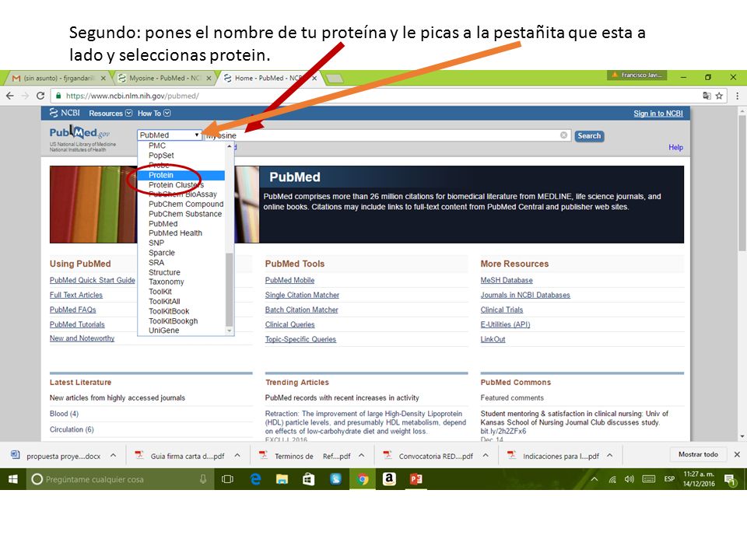Open File Explorer from the taskbar
747x560 pixels.
(x=282, y=479)
